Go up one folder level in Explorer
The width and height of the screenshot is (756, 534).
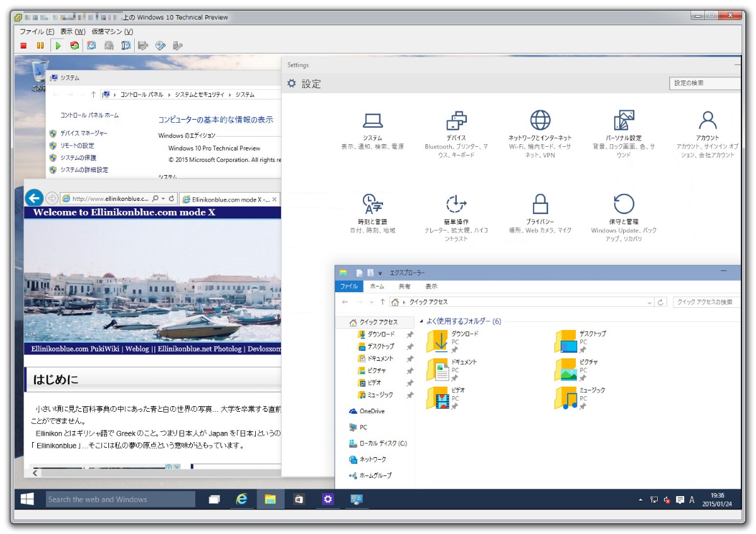382,302
